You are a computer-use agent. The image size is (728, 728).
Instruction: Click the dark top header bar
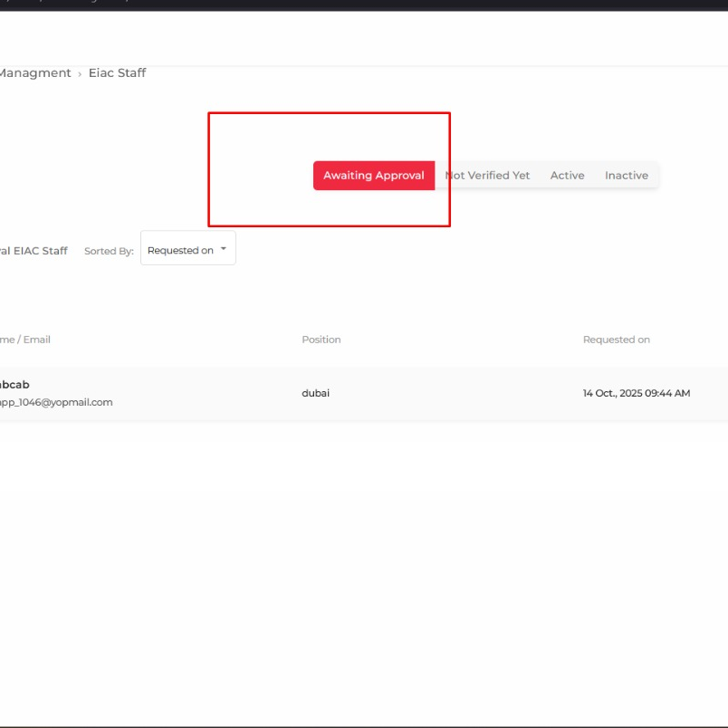click(364, 5)
